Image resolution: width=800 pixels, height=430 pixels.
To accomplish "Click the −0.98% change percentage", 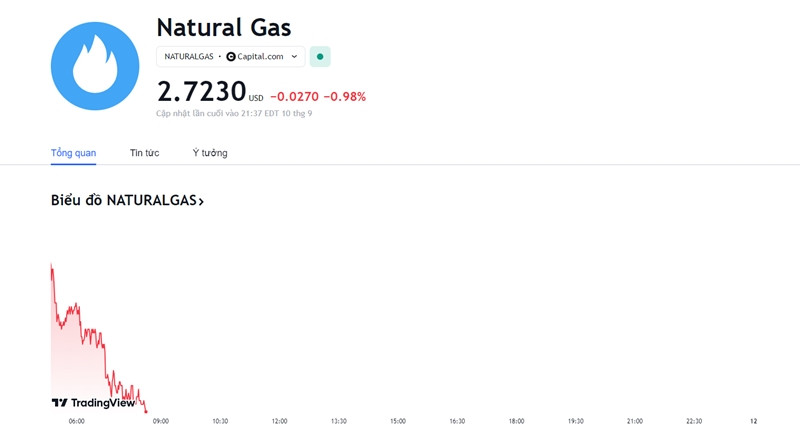I will coord(345,96).
